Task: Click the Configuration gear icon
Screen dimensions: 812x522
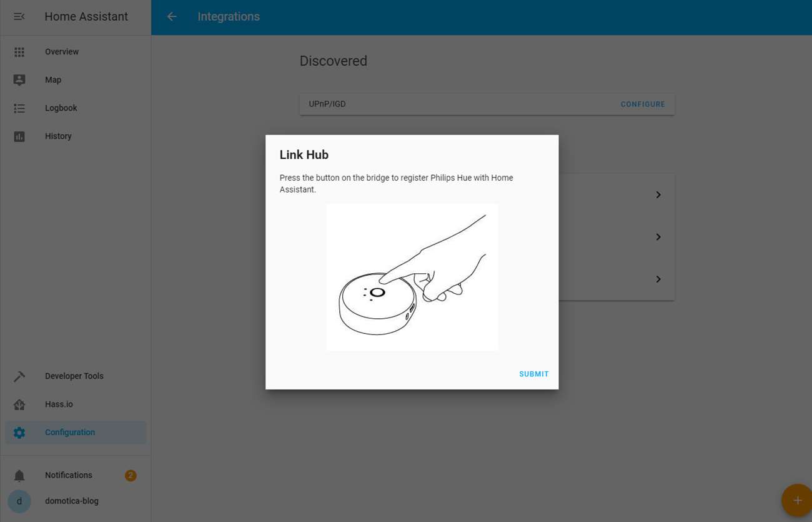Action: pos(19,433)
